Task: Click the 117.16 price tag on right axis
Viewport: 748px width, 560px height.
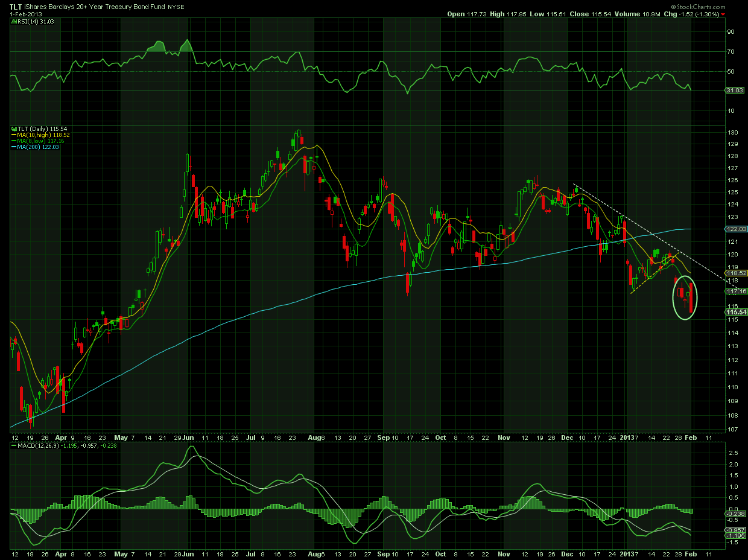Action: 737,291
